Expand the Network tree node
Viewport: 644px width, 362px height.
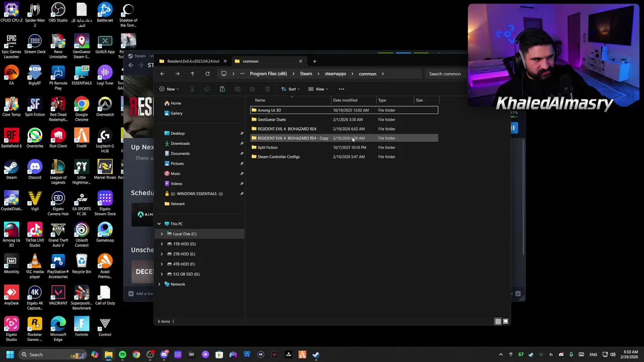(x=159, y=284)
